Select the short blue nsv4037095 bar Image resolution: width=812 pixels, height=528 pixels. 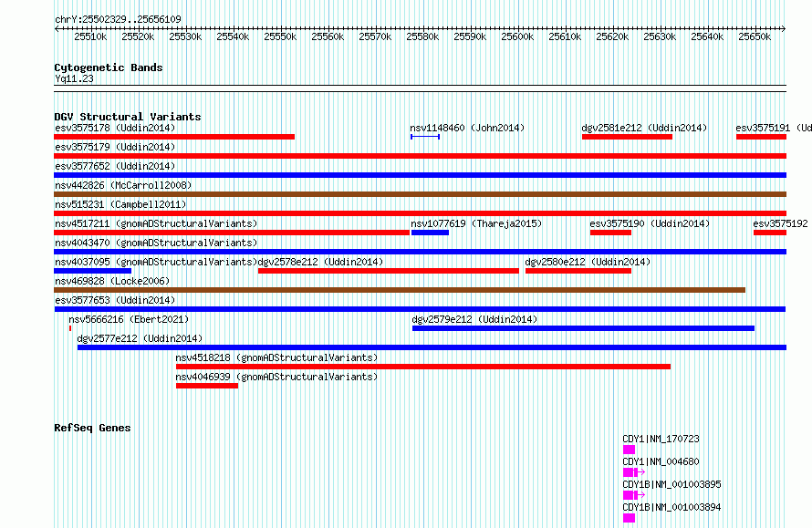[x=93, y=271]
